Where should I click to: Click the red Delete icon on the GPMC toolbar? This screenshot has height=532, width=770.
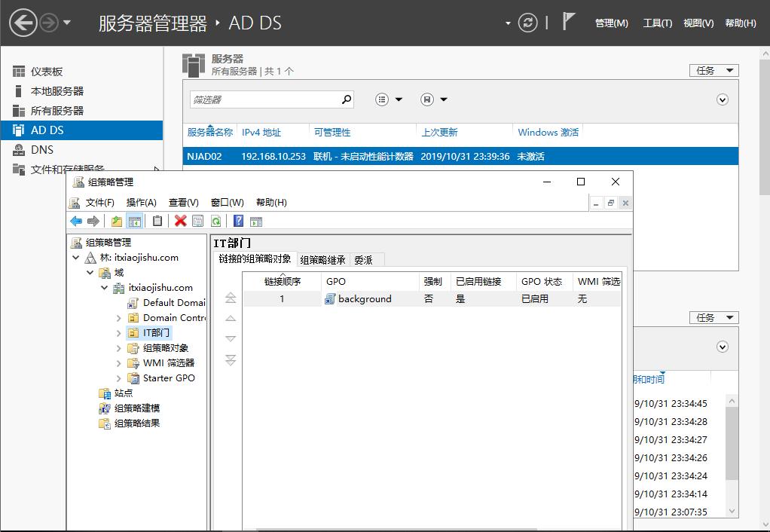(x=179, y=220)
